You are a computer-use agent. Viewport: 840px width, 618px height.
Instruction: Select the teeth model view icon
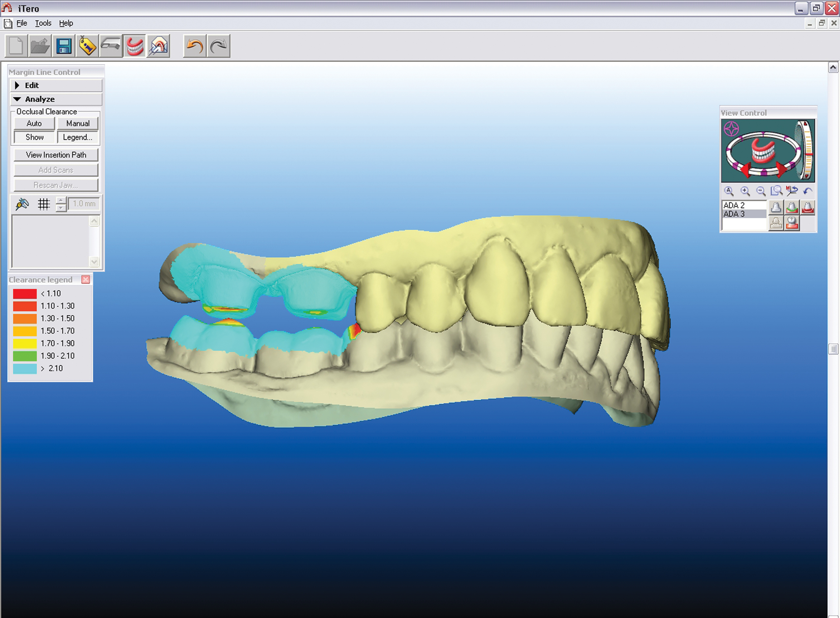(x=135, y=46)
